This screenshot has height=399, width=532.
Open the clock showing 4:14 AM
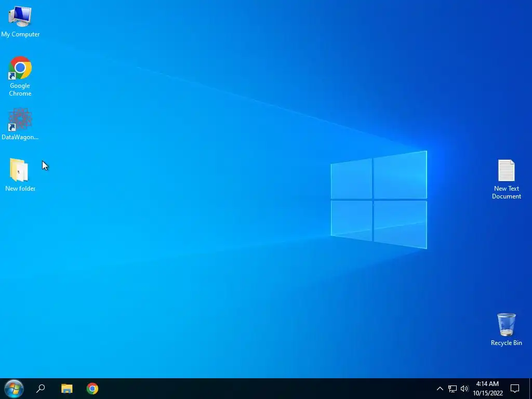(x=487, y=389)
